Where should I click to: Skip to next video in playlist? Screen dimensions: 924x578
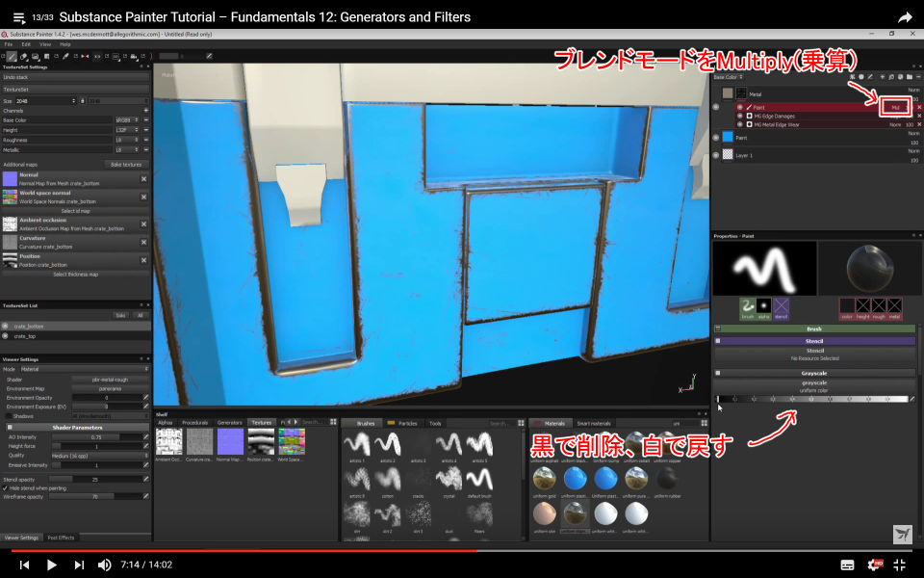(79, 565)
